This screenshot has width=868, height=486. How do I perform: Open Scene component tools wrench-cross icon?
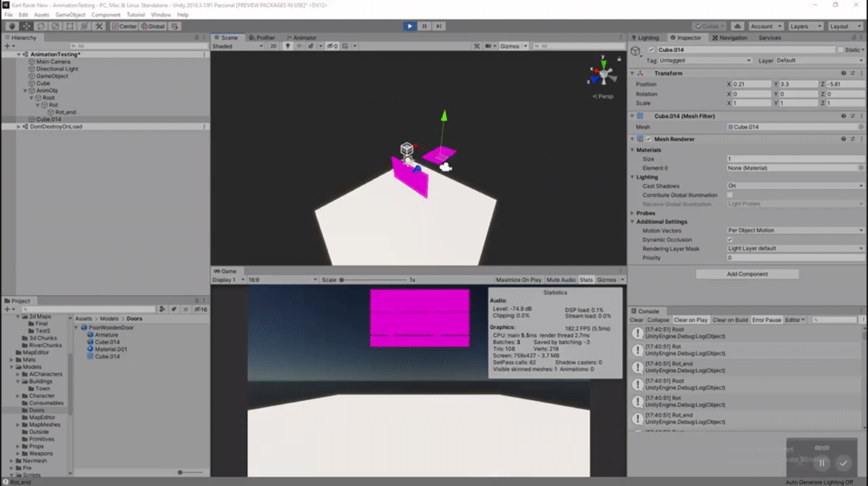(x=477, y=46)
